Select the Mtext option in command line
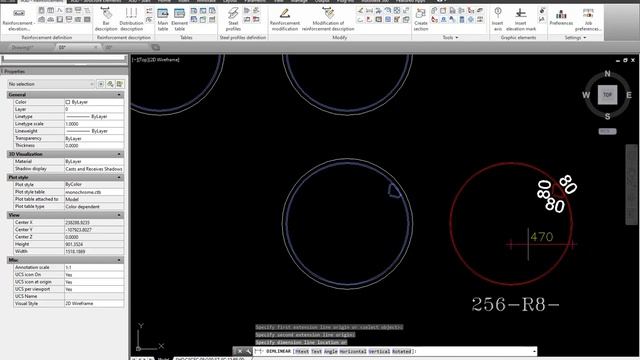Image resolution: width=640 pixels, height=360 pixels. 302,351
